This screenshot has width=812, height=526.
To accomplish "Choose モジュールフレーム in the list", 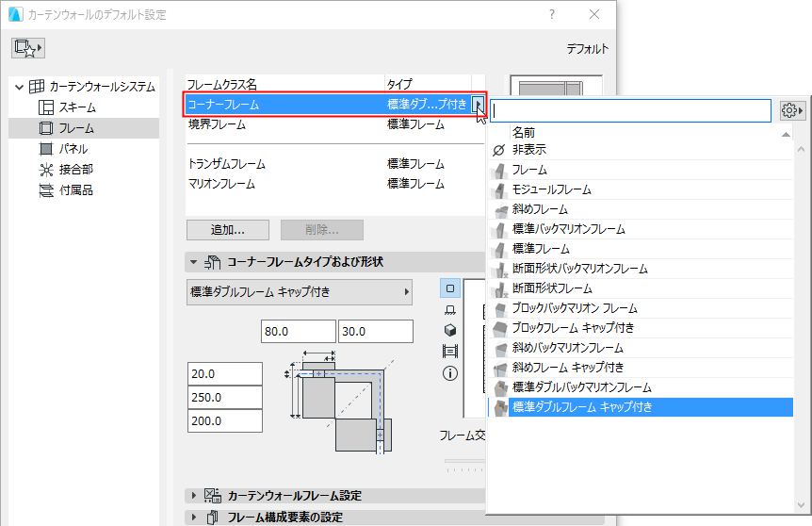I will point(641,189).
